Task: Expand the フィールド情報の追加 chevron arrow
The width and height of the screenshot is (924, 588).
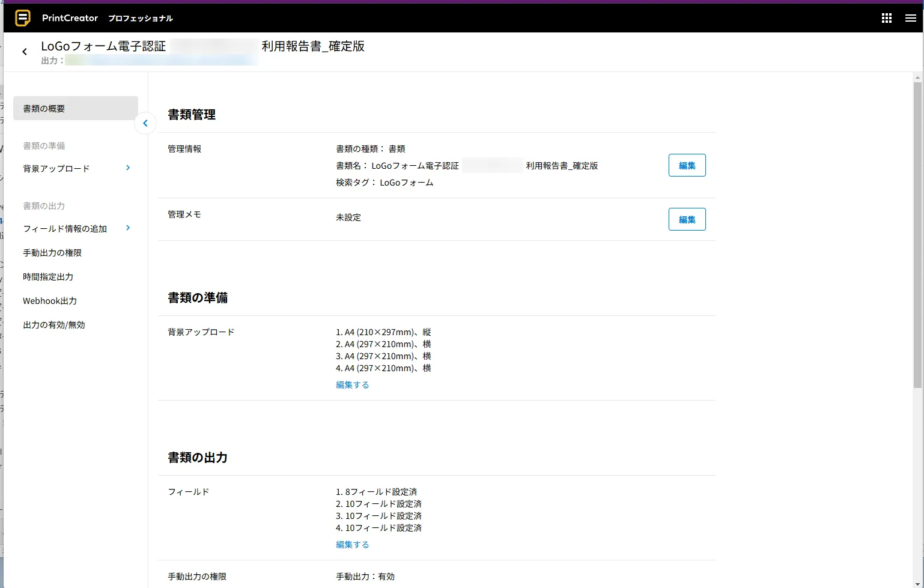Action: (x=128, y=228)
